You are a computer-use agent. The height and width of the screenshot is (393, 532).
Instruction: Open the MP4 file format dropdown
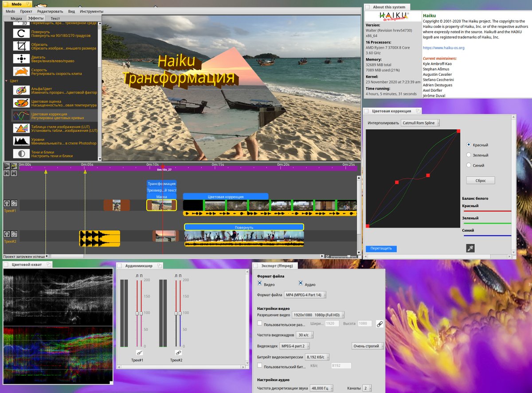[305, 295]
